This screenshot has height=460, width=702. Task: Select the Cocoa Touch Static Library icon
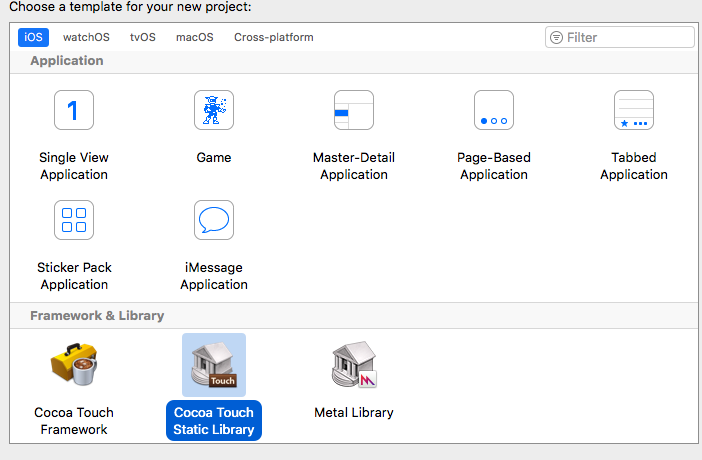[x=214, y=365]
